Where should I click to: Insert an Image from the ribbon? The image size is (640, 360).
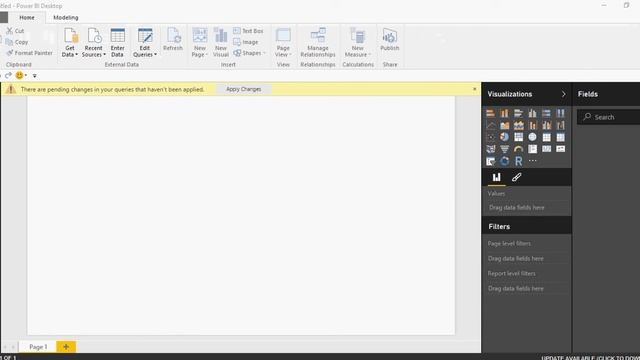[x=246, y=42]
